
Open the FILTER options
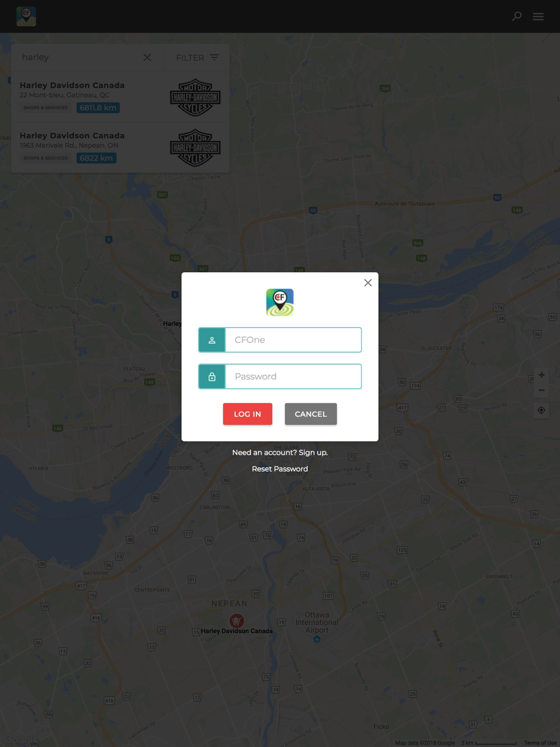click(197, 58)
